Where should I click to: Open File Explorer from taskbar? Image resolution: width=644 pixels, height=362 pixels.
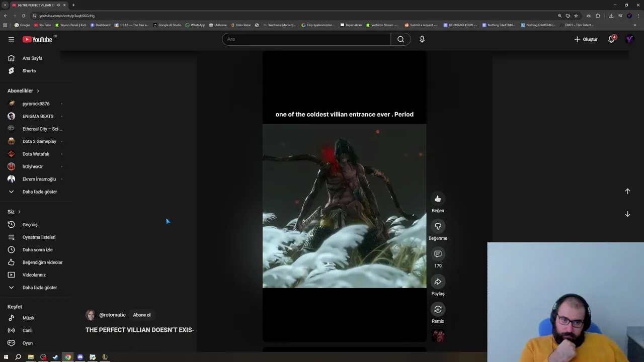[x=31, y=357]
